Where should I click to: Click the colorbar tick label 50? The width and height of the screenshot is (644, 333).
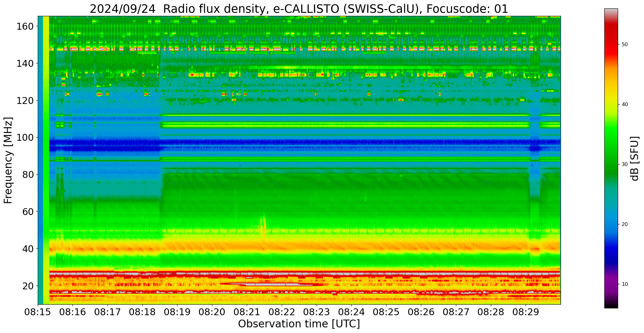(x=625, y=44)
